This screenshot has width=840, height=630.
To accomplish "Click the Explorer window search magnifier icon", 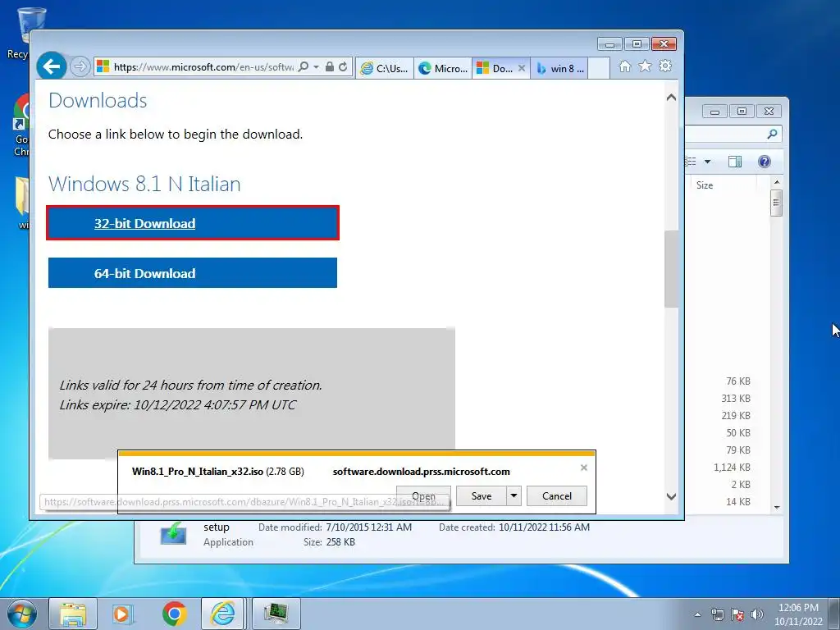I will 772,134.
